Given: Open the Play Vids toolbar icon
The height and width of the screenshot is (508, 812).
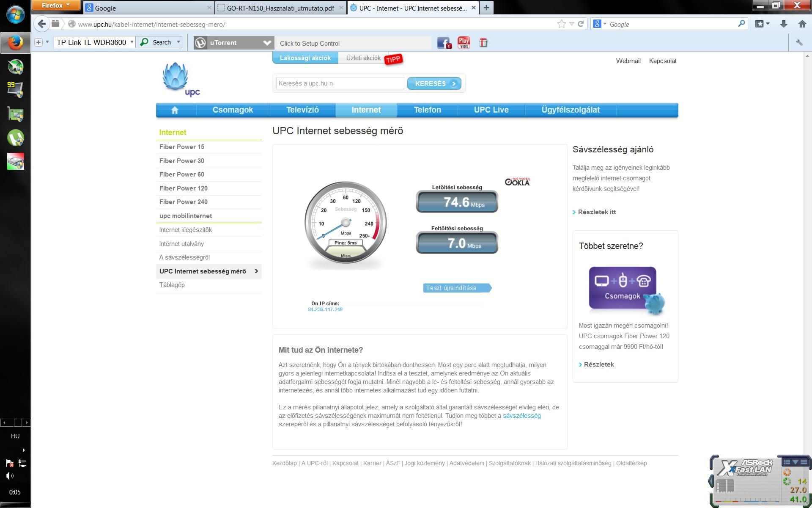Looking at the screenshot, I should [x=464, y=43].
